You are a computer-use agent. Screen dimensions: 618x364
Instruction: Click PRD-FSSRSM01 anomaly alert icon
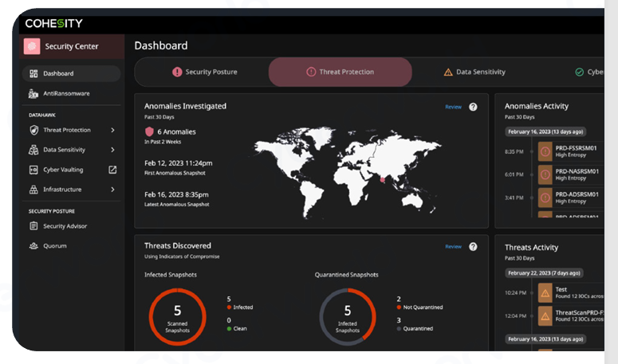545,151
